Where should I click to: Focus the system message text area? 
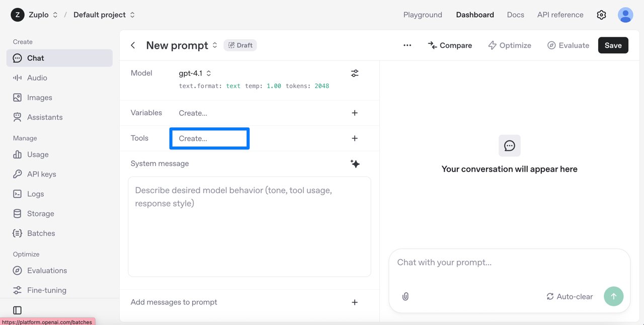pos(250,226)
